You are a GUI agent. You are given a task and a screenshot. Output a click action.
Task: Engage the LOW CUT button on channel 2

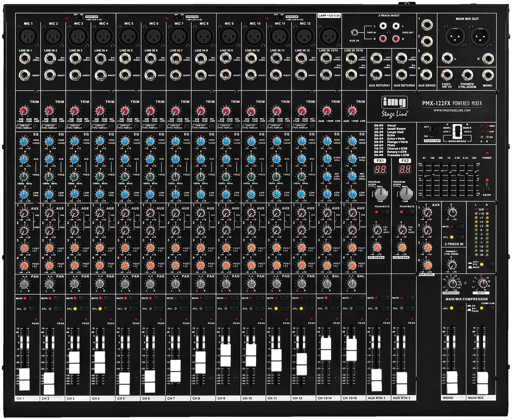click(60, 126)
